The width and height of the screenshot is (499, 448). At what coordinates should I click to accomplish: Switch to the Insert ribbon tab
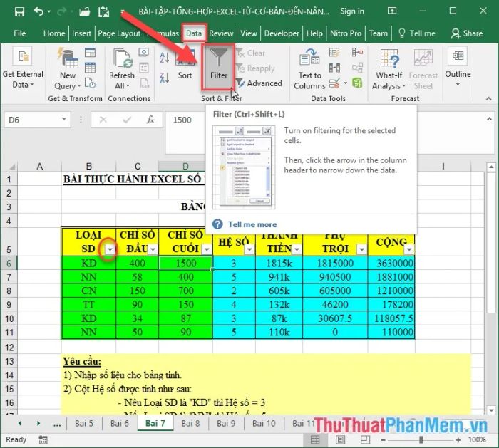[81, 33]
